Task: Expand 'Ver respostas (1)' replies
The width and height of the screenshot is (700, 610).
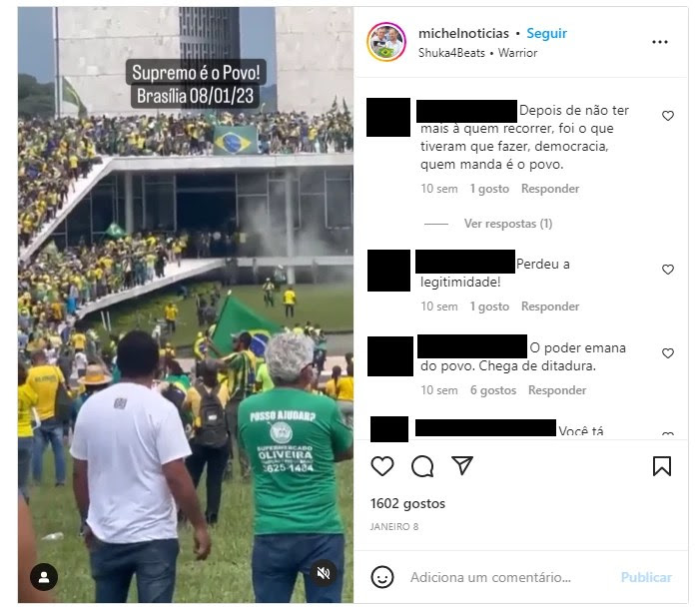Action: tap(508, 223)
